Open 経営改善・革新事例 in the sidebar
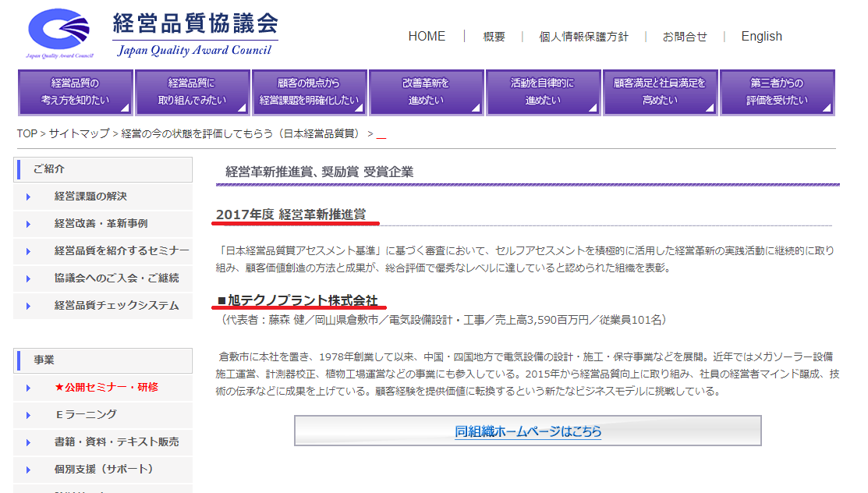The width and height of the screenshot is (868, 493). [x=103, y=224]
